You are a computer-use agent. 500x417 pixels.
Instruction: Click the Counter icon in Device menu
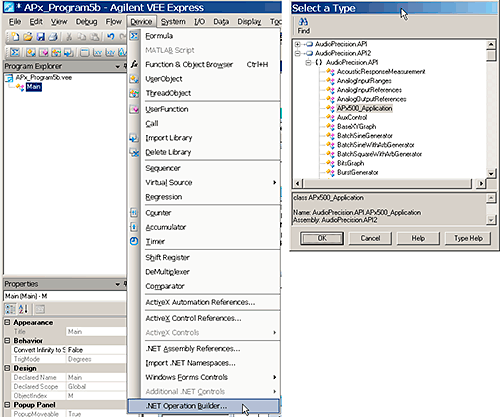pyautogui.click(x=134, y=213)
